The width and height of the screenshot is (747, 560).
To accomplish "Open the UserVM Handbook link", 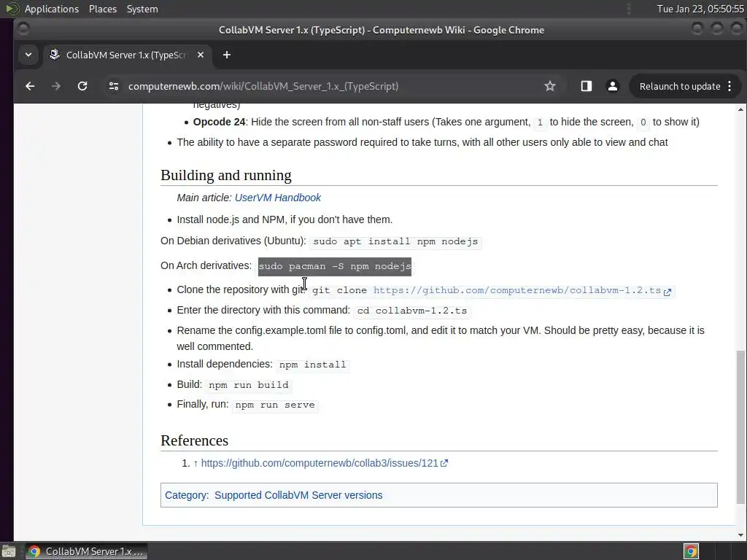I will 278,198.
